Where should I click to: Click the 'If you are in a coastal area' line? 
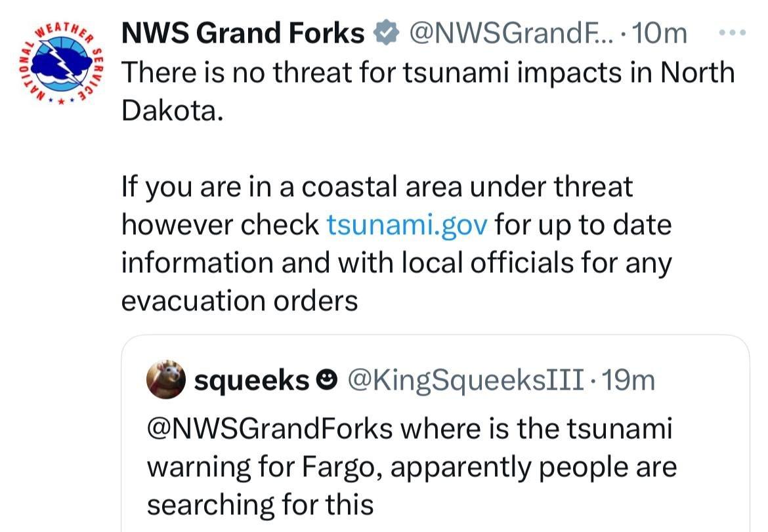[x=377, y=187]
